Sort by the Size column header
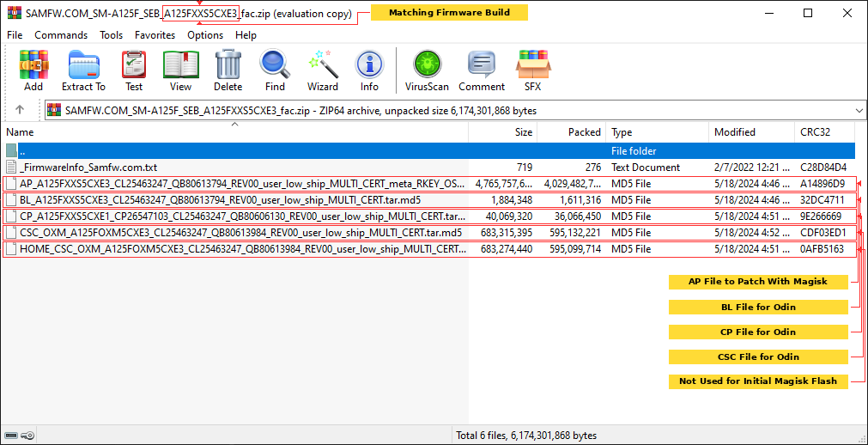 502,132
